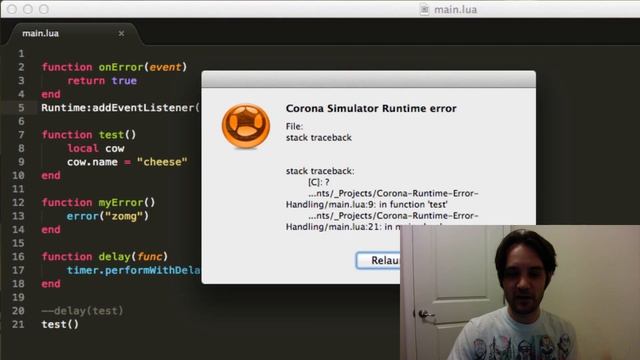The width and height of the screenshot is (640, 360).
Task: Click line number 9 in the gutter
Action: tap(21, 162)
